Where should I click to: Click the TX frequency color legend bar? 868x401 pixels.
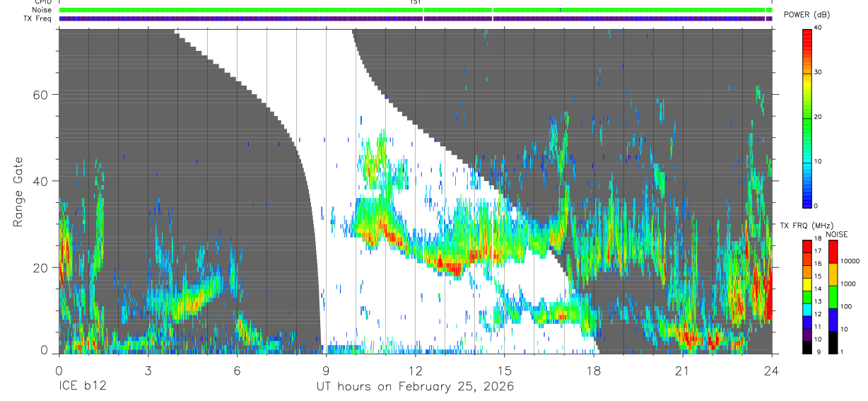[x=807, y=296]
